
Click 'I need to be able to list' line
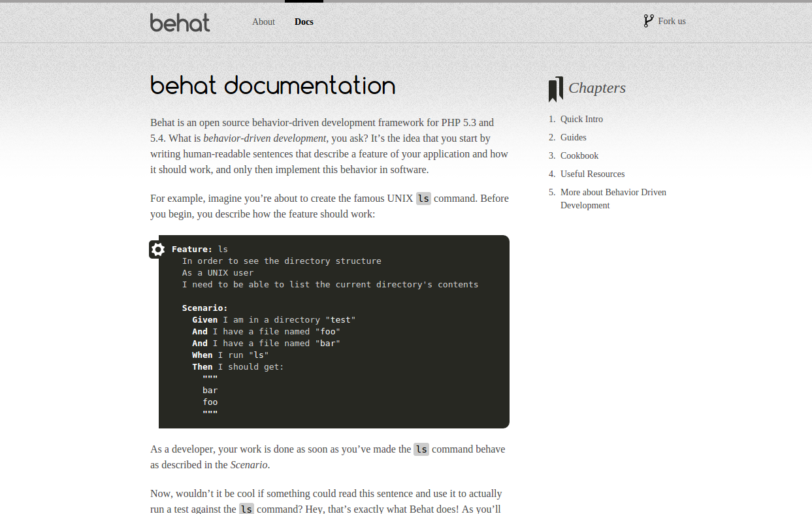point(330,284)
